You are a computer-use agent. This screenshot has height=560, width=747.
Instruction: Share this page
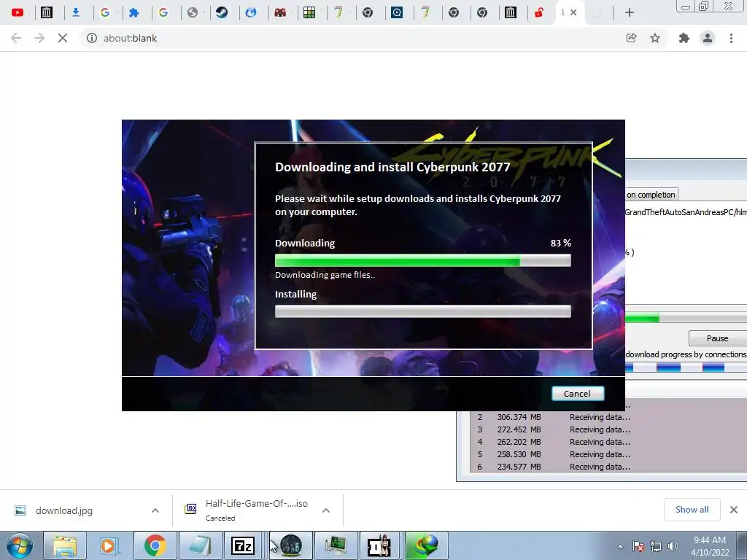coord(631,38)
